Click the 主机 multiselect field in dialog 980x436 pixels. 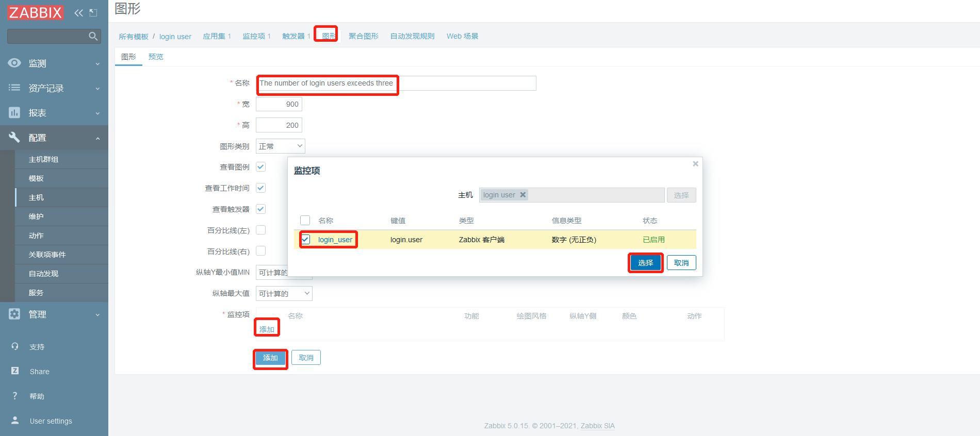coord(571,195)
